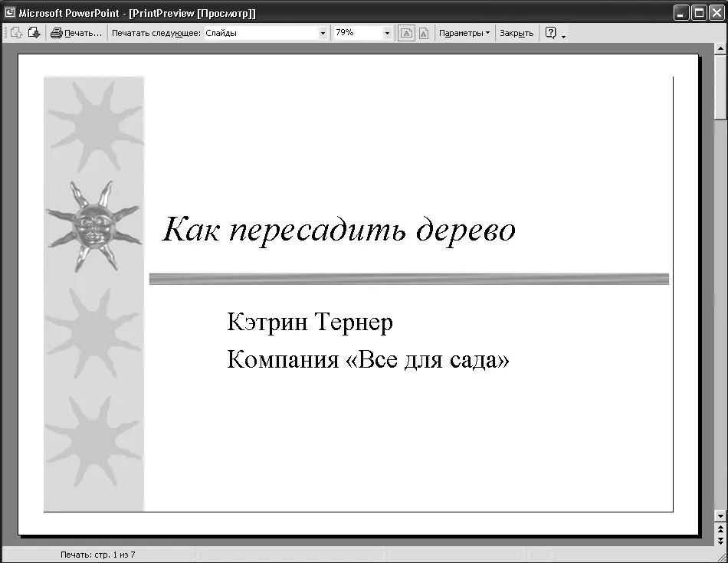Open the 79% zoom dropdown arrow

[387, 33]
